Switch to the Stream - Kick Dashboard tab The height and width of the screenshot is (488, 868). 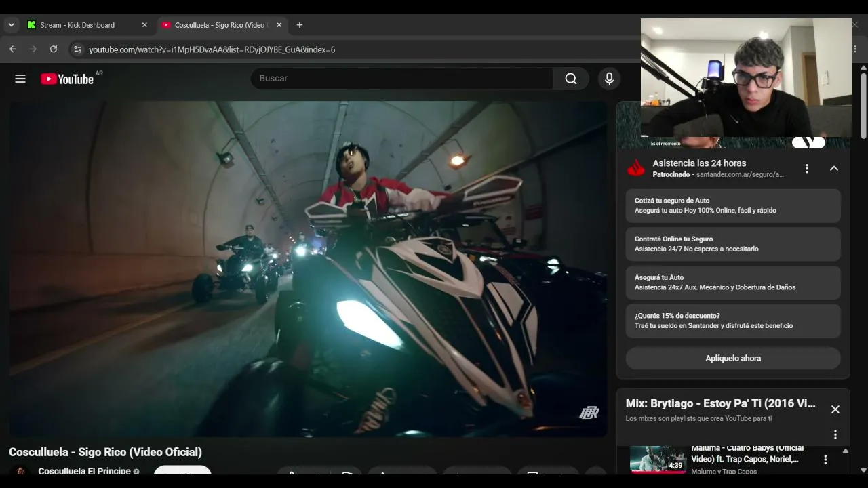click(x=87, y=25)
